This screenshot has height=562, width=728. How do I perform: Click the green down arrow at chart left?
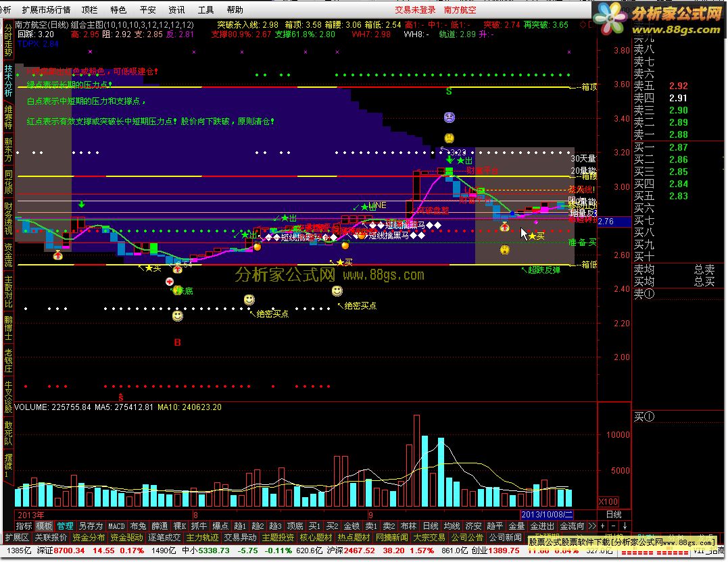[x=82, y=204]
